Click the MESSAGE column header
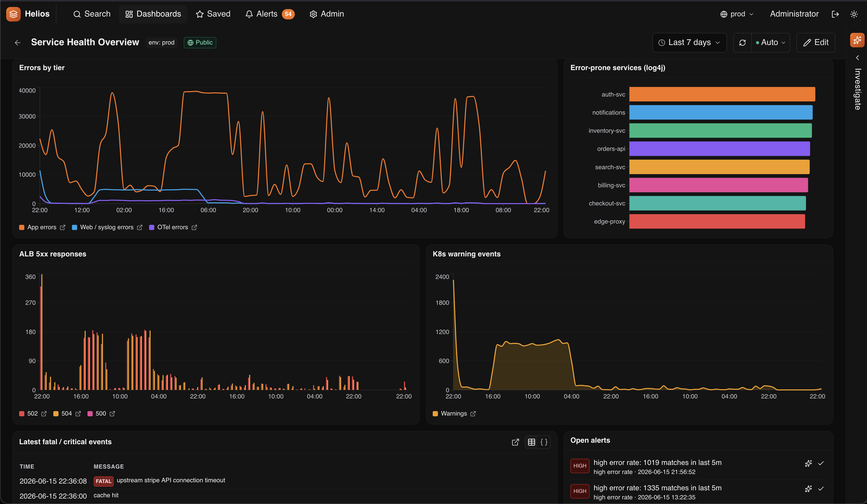Viewport: 867px width, 504px height. (109, 467)
